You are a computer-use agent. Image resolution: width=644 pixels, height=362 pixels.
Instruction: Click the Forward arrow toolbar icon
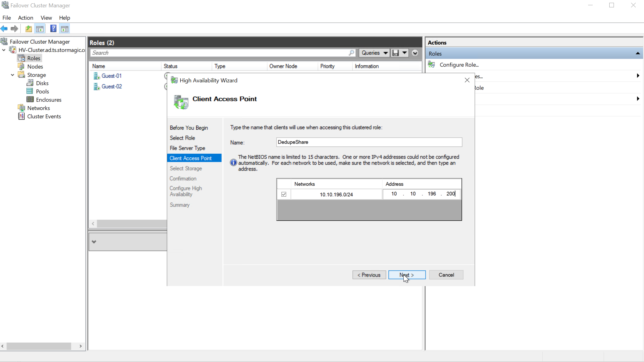click(14, 29)
